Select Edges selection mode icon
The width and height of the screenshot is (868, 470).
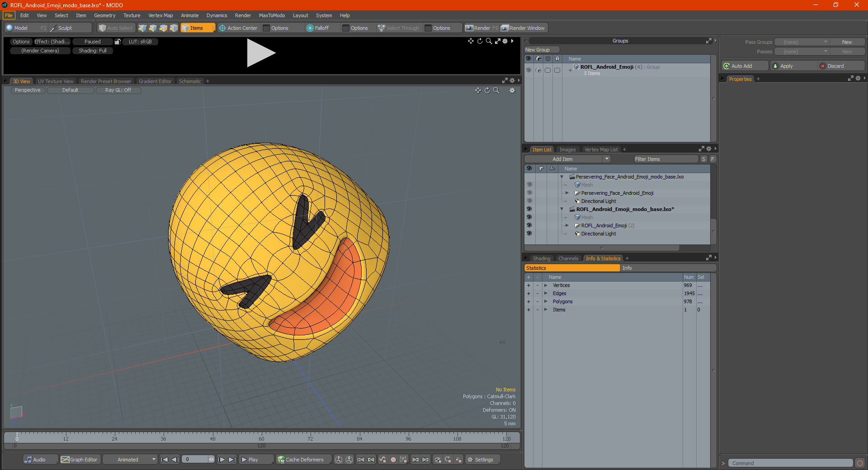point(153,28)
